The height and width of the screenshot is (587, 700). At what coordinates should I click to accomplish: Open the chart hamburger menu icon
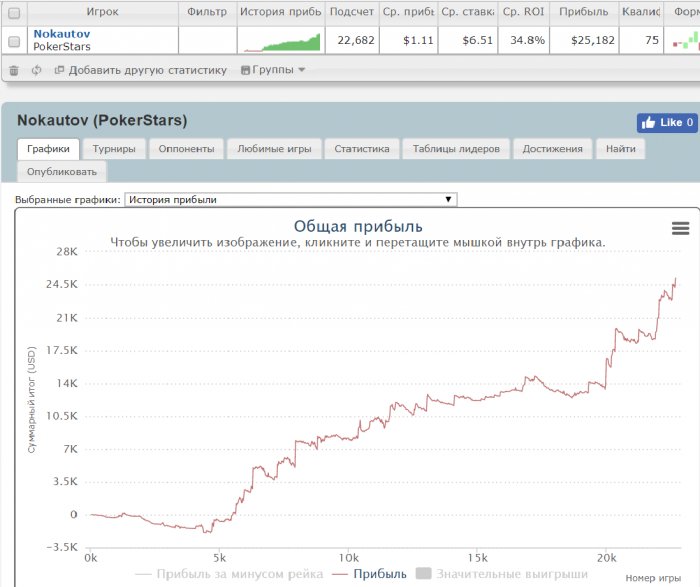click(680, 228)
